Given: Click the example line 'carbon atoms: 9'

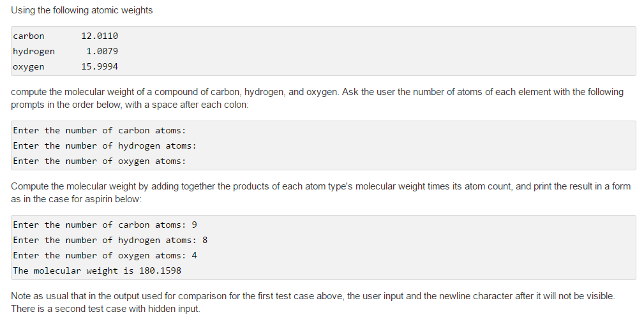Looking at the screenshot, I should point(105,225).
